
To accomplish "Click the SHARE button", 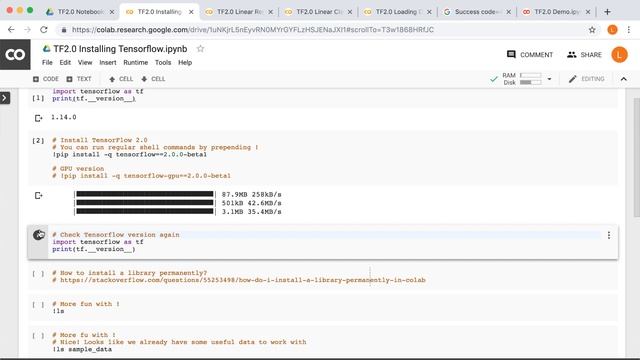I will pyautogui.click(x=584, y=55).
